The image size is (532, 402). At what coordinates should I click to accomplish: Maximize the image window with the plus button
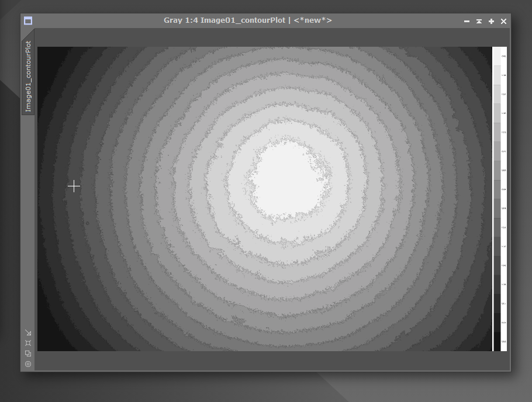(491, 21)
